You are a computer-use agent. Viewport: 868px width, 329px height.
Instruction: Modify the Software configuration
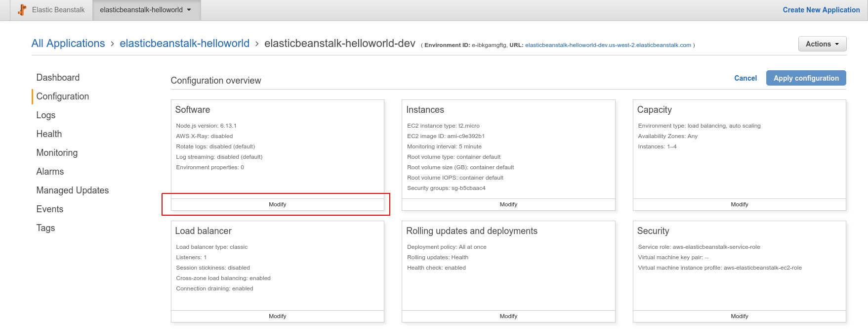277,204
